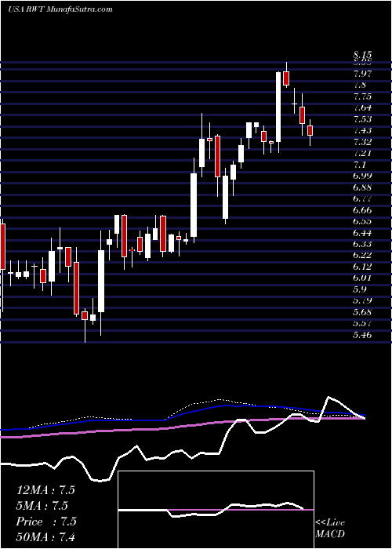This screenshot has height=549, width=392.
Task: Click the 6.12 price axis label
Action: (x=362, y=267)
